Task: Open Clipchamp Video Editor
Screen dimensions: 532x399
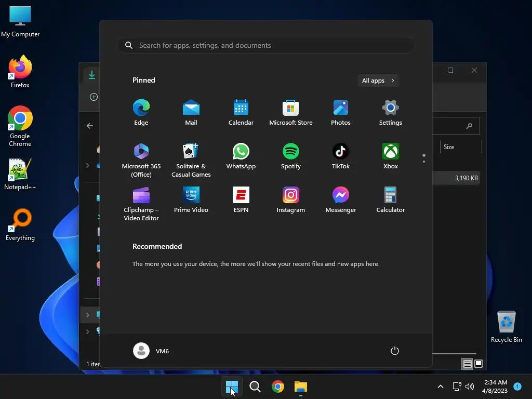Action: [x=141, y=204]
